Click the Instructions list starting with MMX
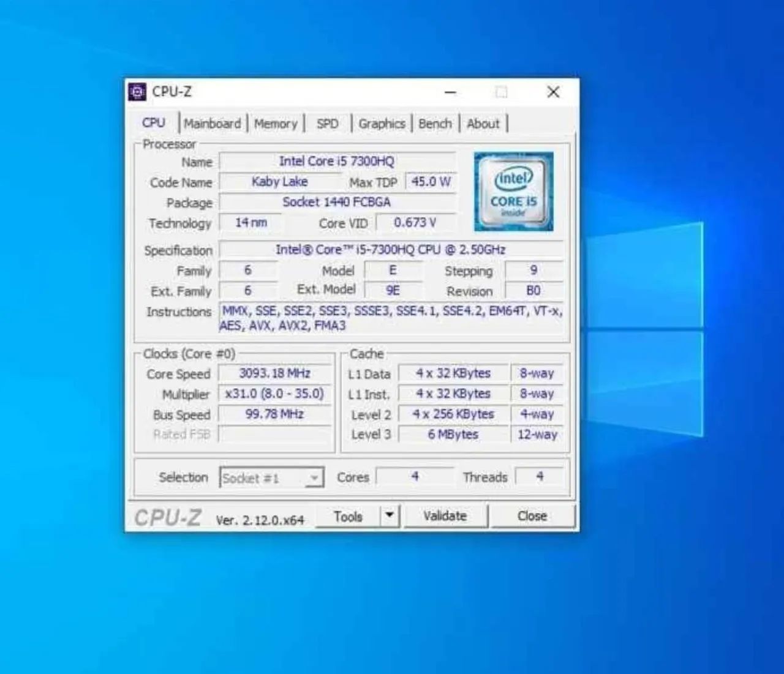The width and height of the screenshot is (784, 674). [x=391, y=318]
